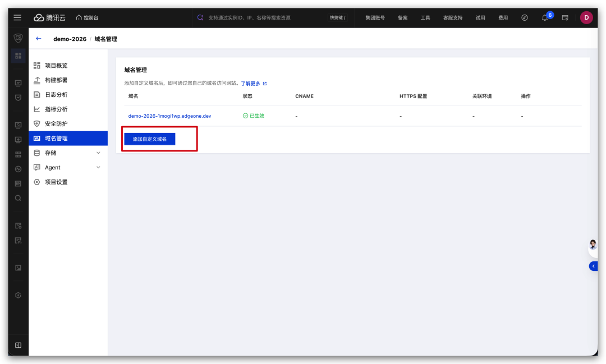Viewport: 606px width, 364px height.
Task: Click the search icon in left rail
Action: (x=18, y=198)
